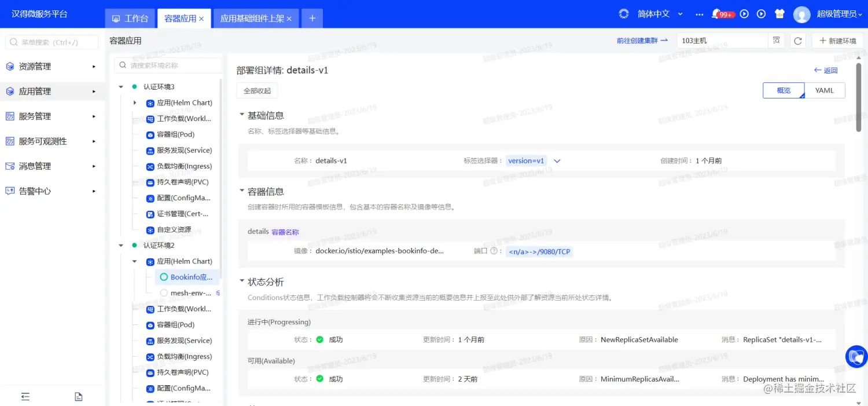Click the 前往创建集群 link

[x=642, y=41]
